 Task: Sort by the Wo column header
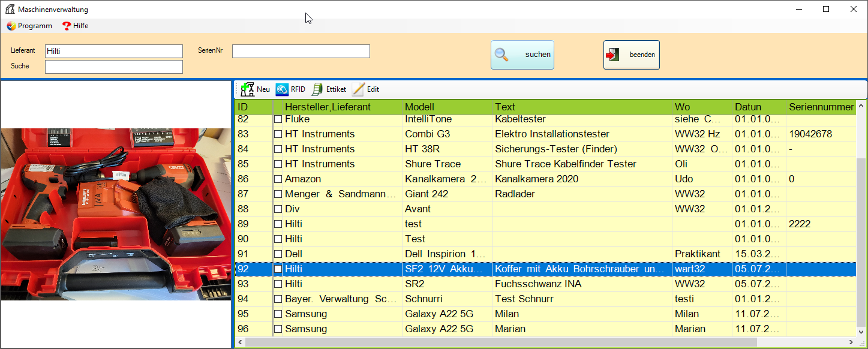point(702,107)
